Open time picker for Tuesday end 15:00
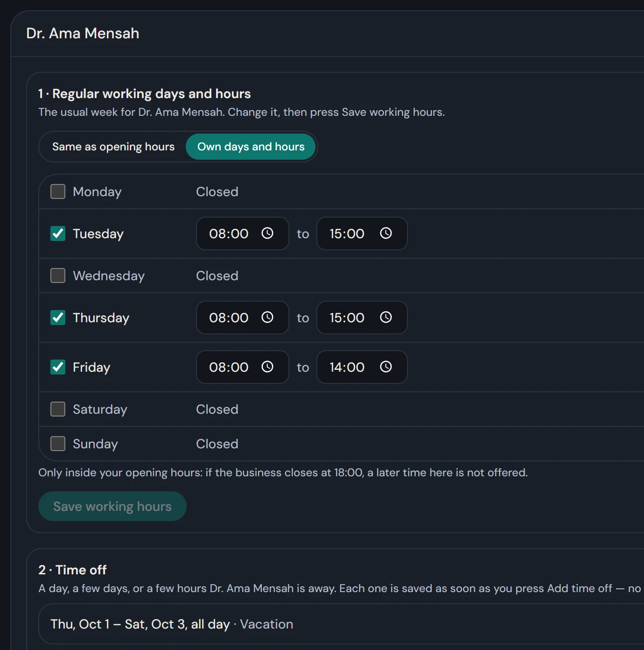 (386, 233)
